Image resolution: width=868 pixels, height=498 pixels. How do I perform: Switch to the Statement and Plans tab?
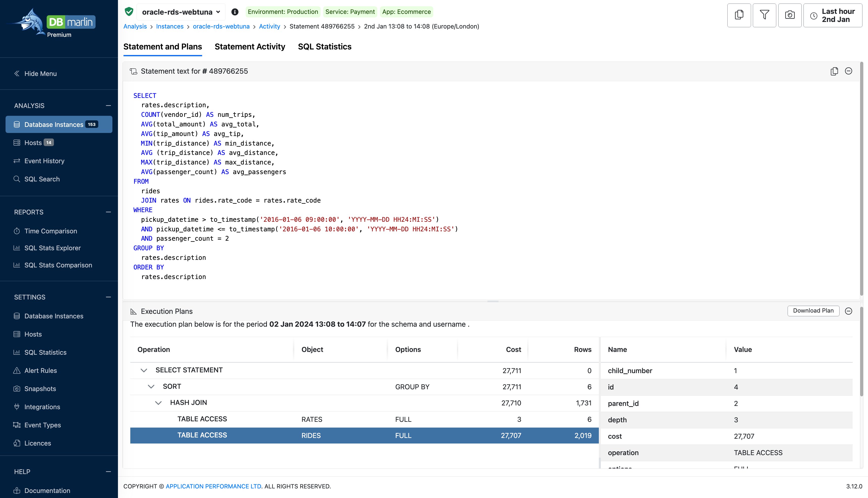163,47
